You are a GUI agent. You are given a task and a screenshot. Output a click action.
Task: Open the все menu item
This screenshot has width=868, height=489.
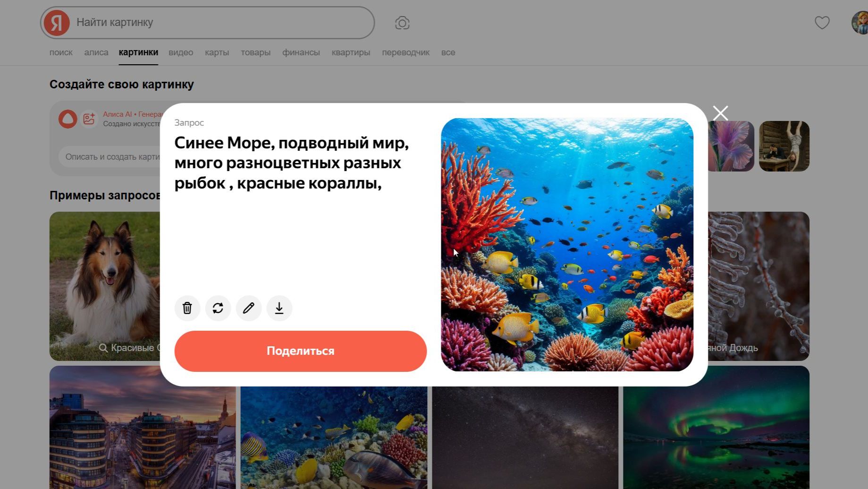point(448,52)
